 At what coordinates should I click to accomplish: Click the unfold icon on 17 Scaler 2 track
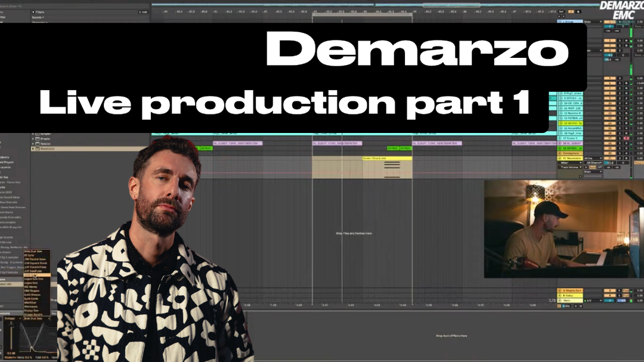(x=560, y=138)
